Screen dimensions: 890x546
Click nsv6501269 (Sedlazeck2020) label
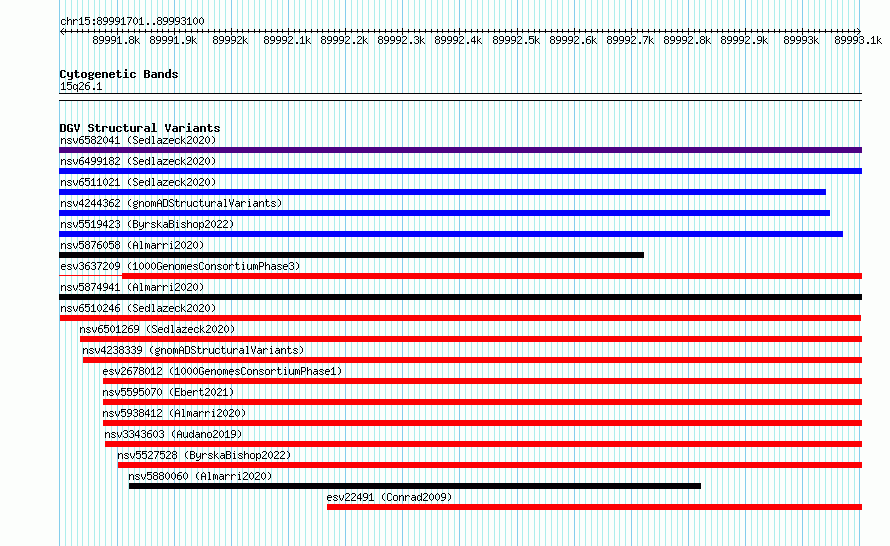(x=157, y=329)
